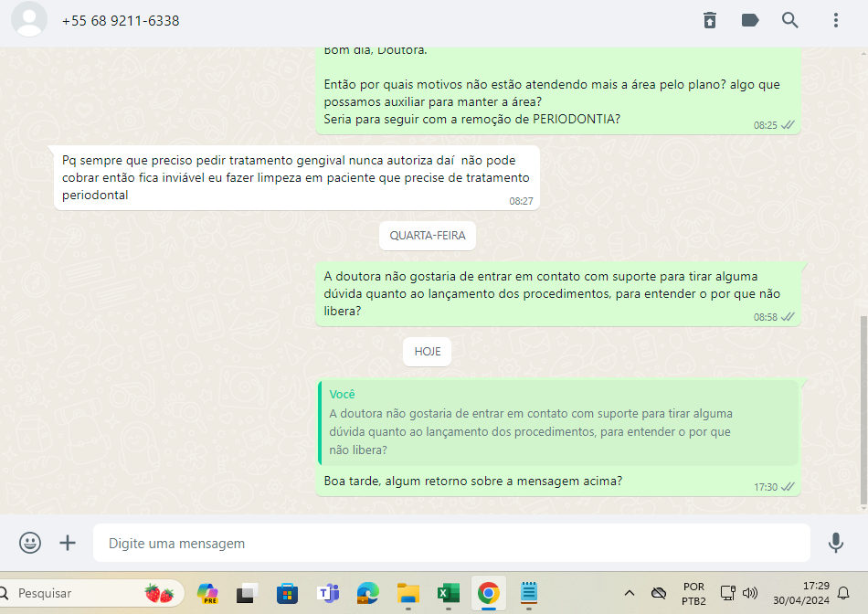Click the label tag icon in the chat header
The width and height of the screenshot is (868, 614).
(x=750, y=20)
